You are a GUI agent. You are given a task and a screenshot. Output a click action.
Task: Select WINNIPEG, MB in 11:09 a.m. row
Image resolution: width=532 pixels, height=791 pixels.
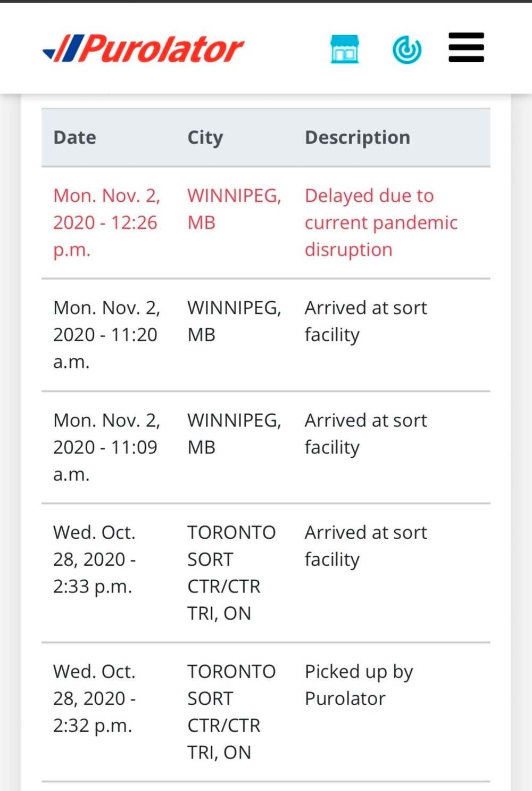234,434
